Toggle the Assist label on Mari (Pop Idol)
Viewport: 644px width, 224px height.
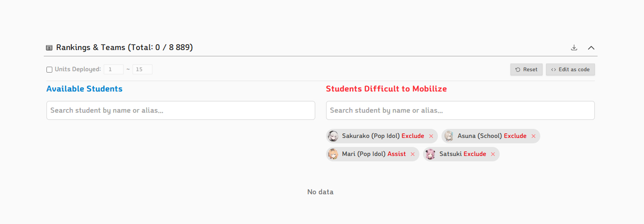pos(396,154)
